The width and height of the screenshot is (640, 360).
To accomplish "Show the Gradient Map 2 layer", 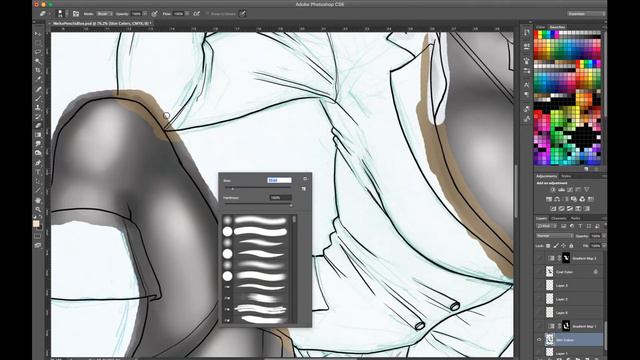I will [539, 258].
